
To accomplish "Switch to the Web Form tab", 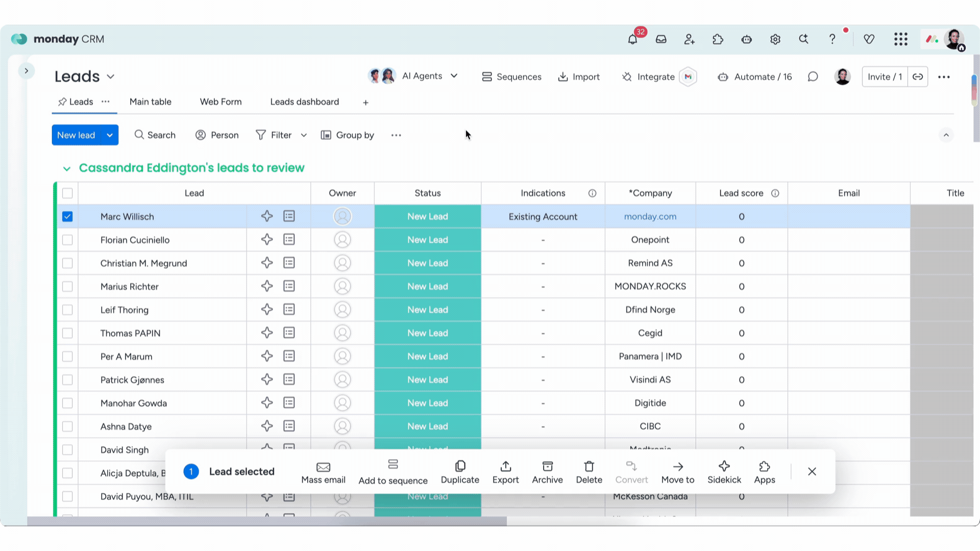I will coord(221,102).
